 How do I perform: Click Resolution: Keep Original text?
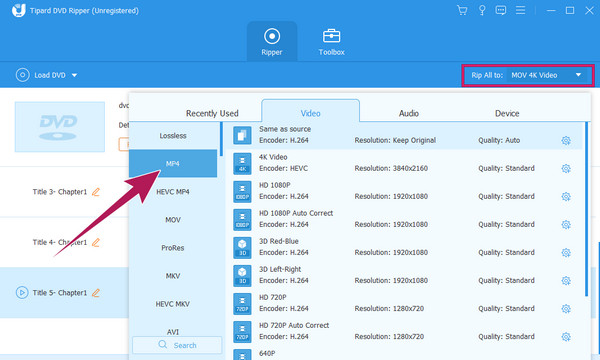coord(395,140)
